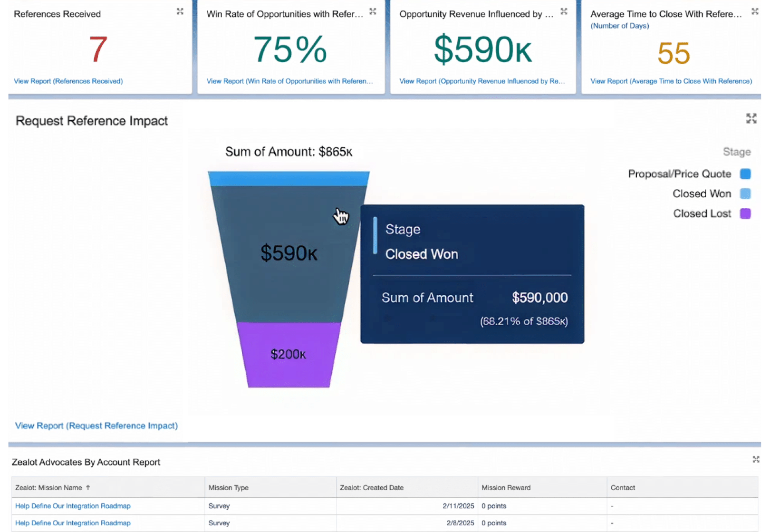Open View Report for Opportunity Revenue Influenced
This screenshot has width=770, height=532.
point(482,81)
